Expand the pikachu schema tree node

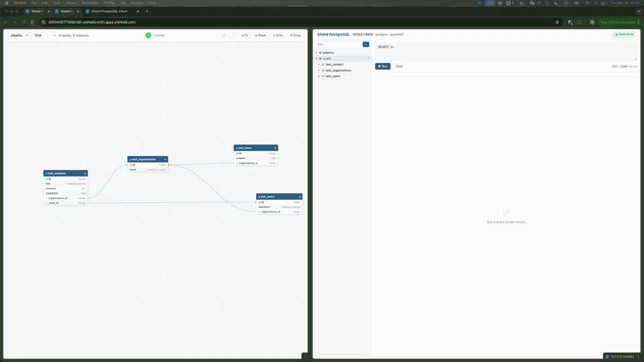pos(316,52)
